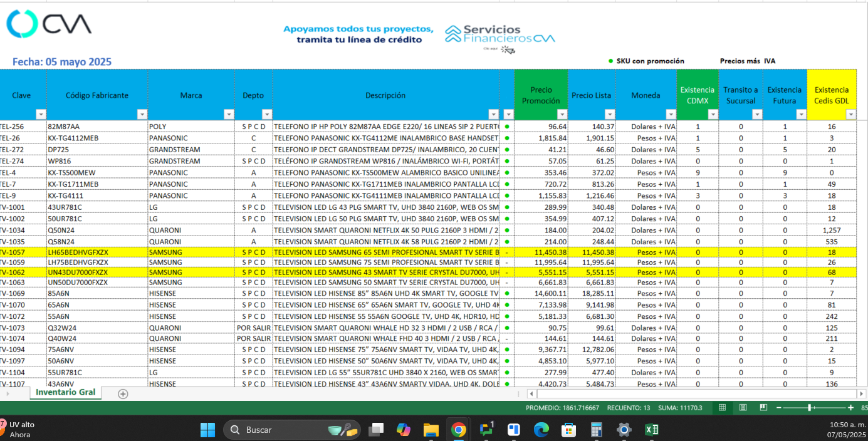Open the Precio Promoción filter dropdown
Viewport: 868px width, 441px height.
point(562,114)
